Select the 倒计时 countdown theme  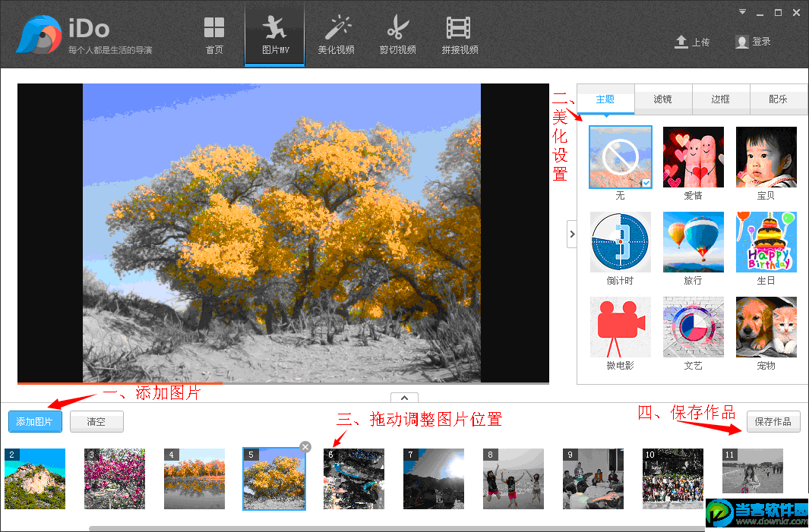620,242
